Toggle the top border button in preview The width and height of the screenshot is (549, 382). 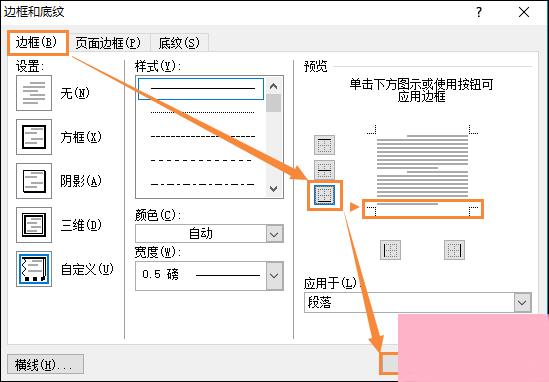click(325, 145)
